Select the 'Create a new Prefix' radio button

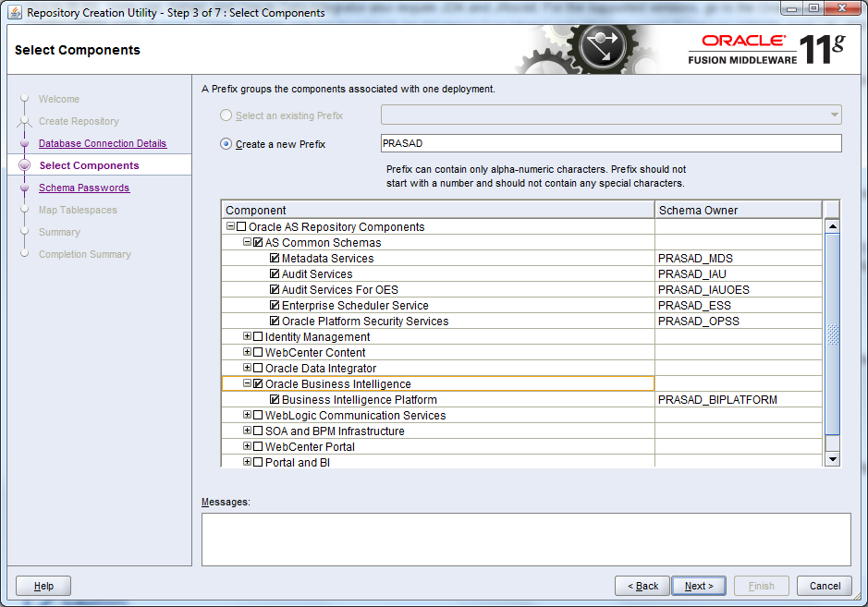[x=226, y=144]
